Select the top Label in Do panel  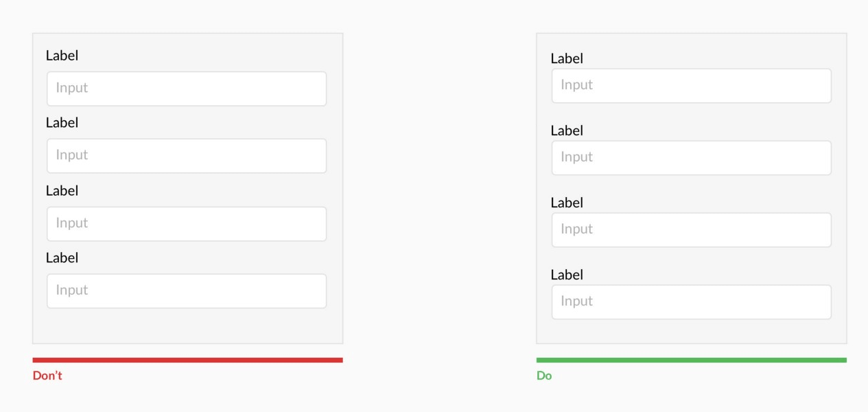(567, 58)
